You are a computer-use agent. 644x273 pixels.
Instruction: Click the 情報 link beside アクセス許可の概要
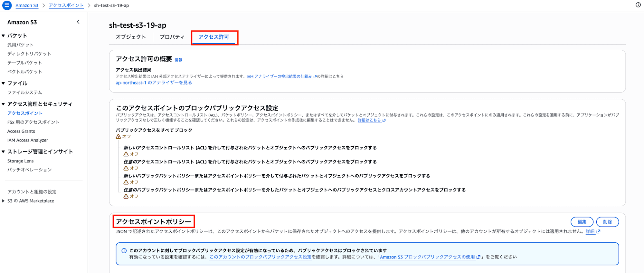(x=178, y=60)
